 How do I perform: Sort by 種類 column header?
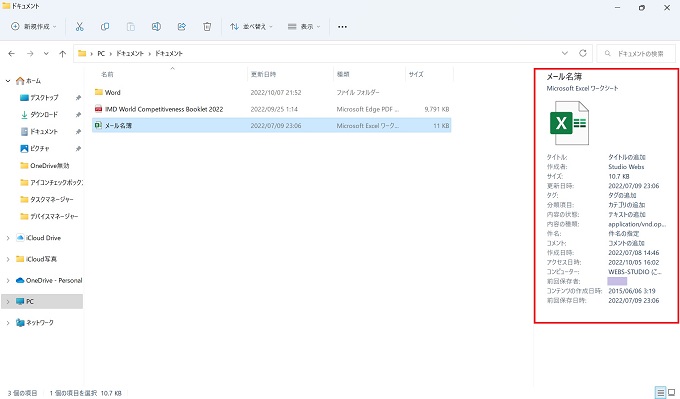343,74
